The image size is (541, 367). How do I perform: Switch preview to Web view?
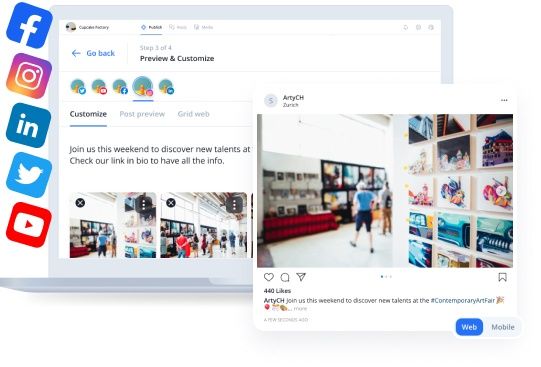469,327
